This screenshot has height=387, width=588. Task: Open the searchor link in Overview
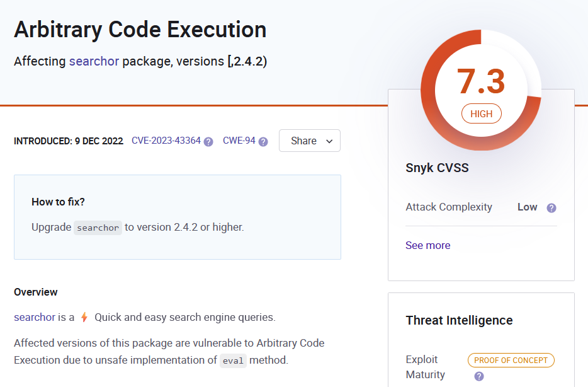(x=35, y=318)
